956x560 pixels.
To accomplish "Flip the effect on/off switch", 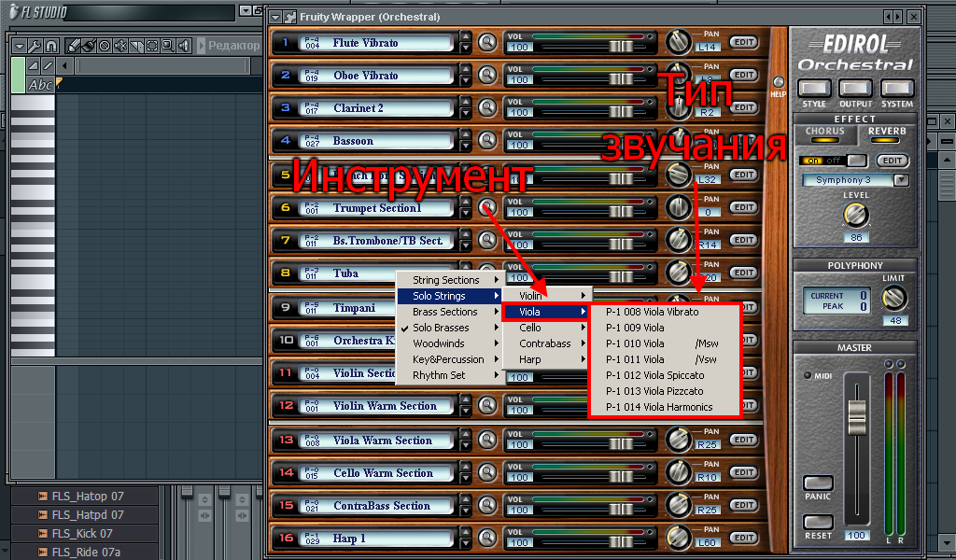I will [x=833, y=161].
